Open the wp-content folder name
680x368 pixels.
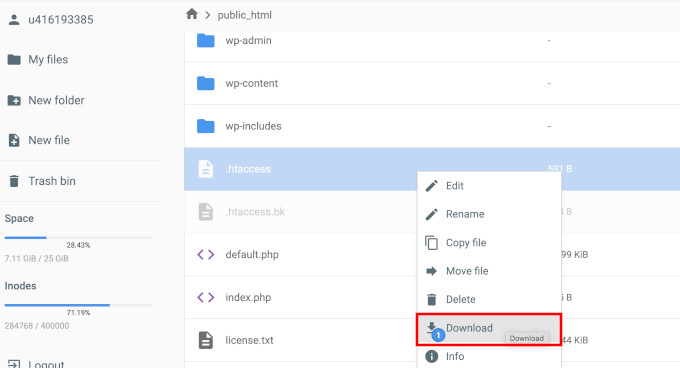pos(252,83)
